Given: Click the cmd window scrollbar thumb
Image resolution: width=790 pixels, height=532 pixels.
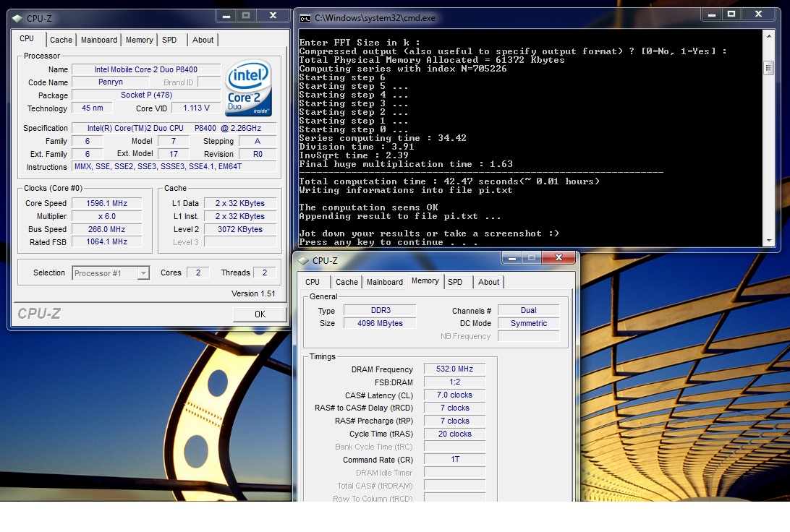Looking at the screenshot, I should coord(769,67).
